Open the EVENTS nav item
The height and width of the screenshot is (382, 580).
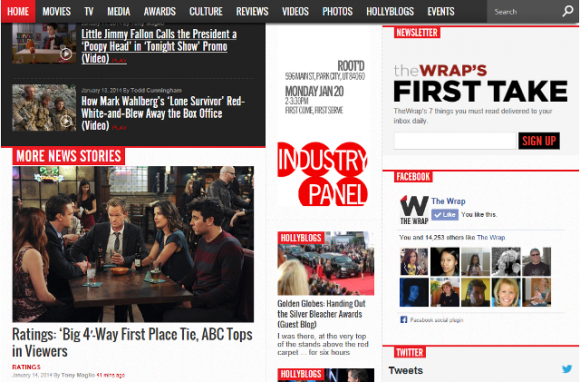441,11
